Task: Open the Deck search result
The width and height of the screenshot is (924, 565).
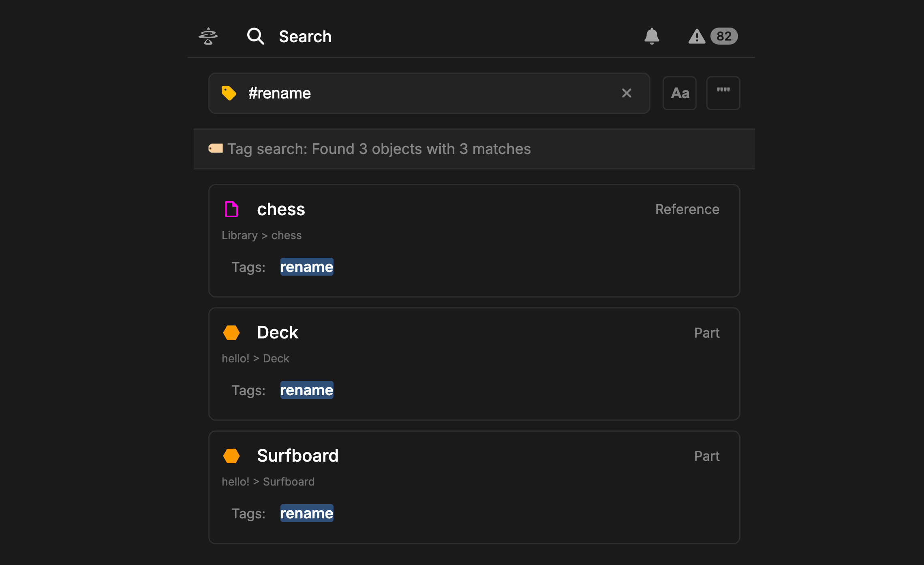Action: click(278, 333)
